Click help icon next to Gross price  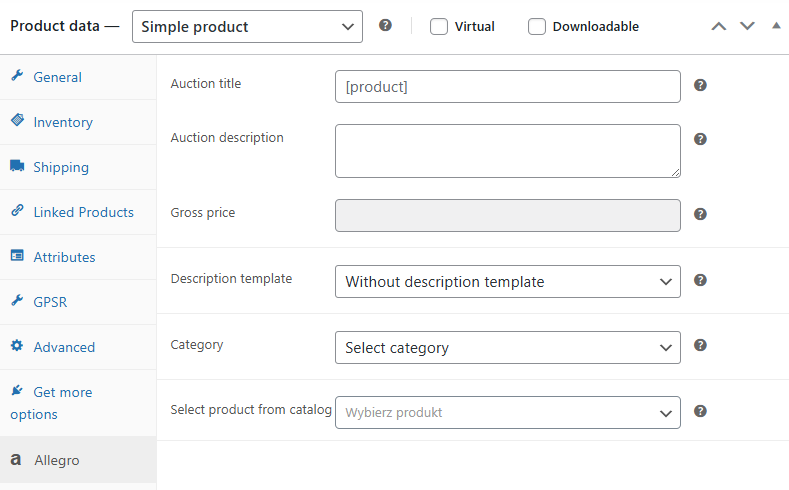coord(700,214)
